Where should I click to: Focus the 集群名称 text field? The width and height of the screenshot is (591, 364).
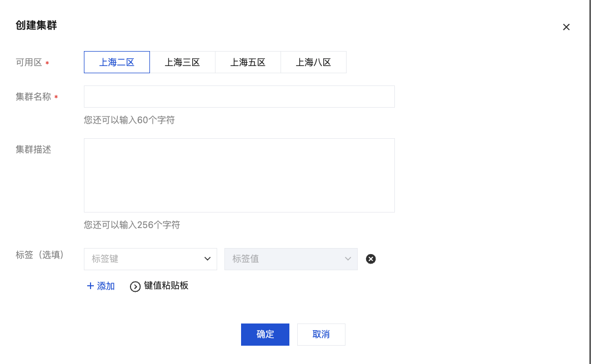pyautogui.click(x=239, y=97)
